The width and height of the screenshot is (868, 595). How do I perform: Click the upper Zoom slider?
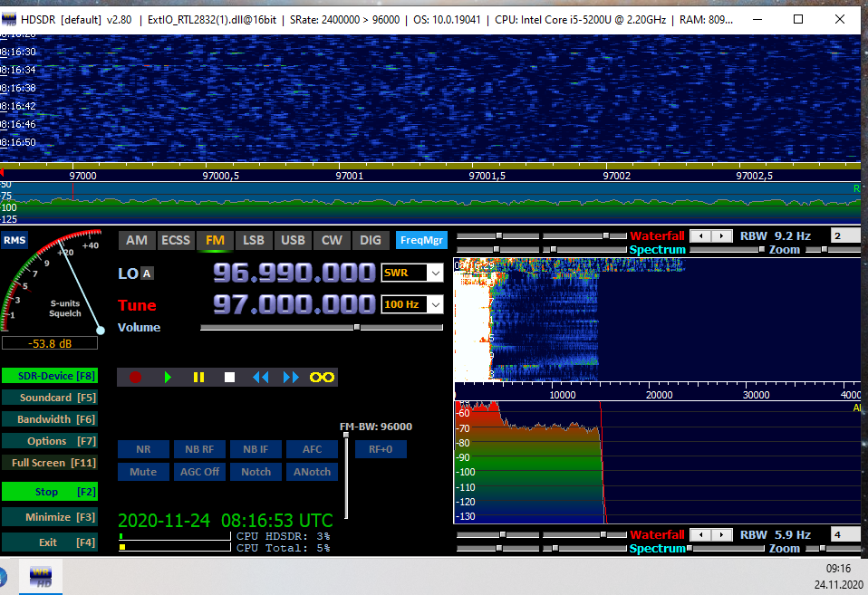[x=832, y=250]
